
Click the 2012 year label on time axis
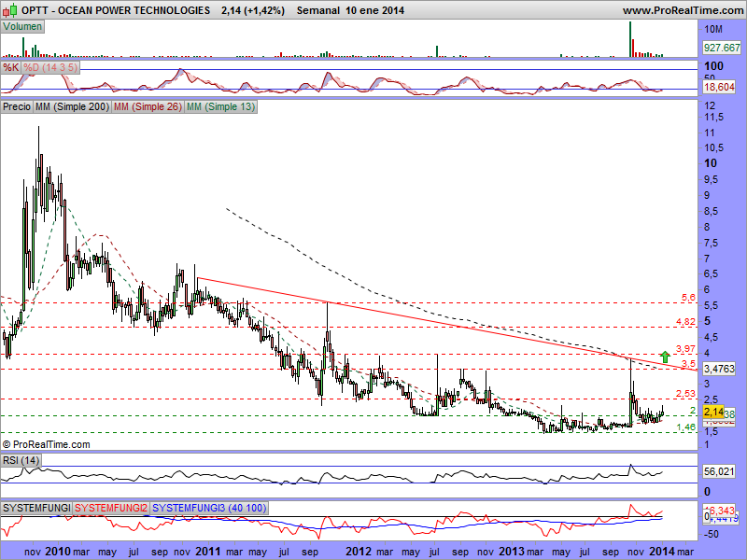(358, 552)
